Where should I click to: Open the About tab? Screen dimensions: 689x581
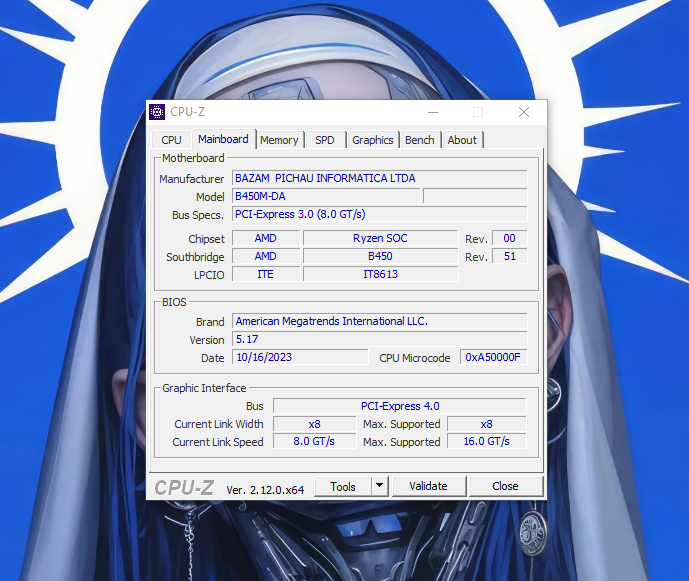[x=462, y=140]
